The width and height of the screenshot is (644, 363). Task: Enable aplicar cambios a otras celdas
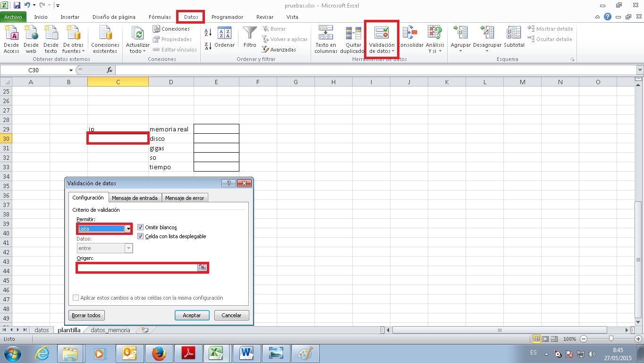point(76,297)
